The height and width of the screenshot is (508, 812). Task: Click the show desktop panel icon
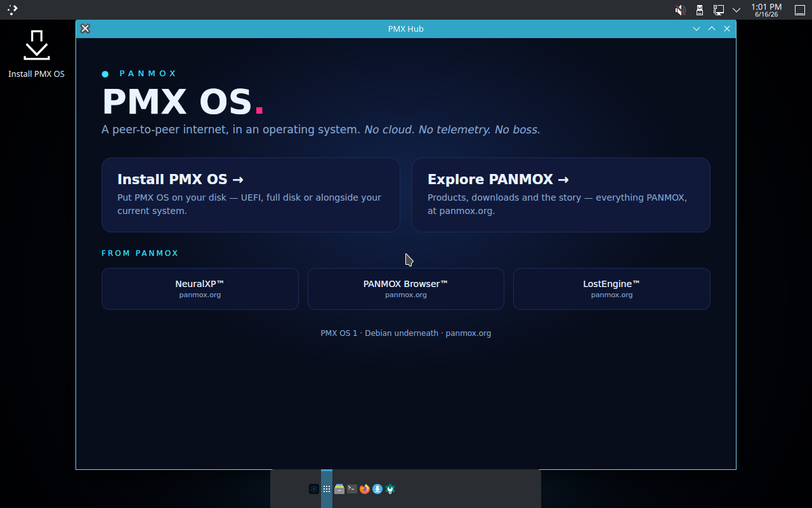coord(800,10)
